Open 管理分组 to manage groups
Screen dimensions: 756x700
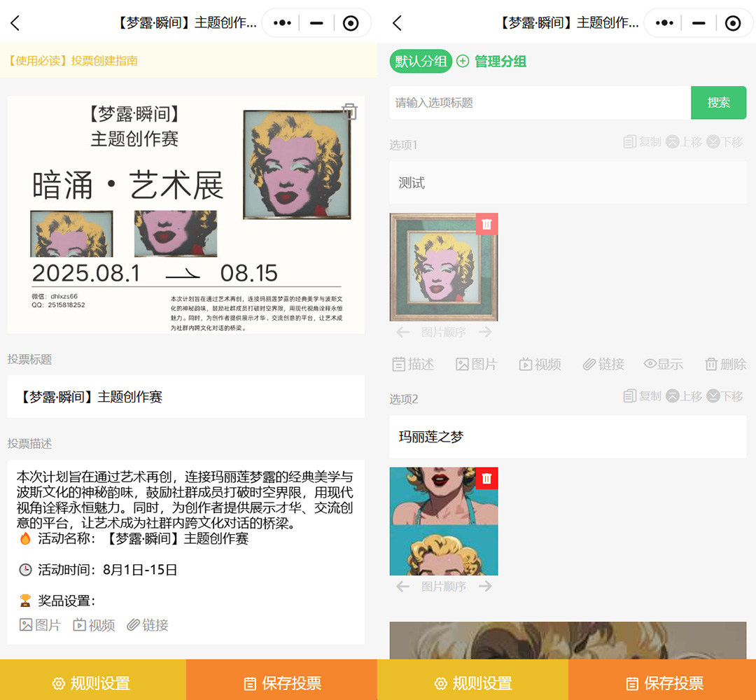point(491,61)
